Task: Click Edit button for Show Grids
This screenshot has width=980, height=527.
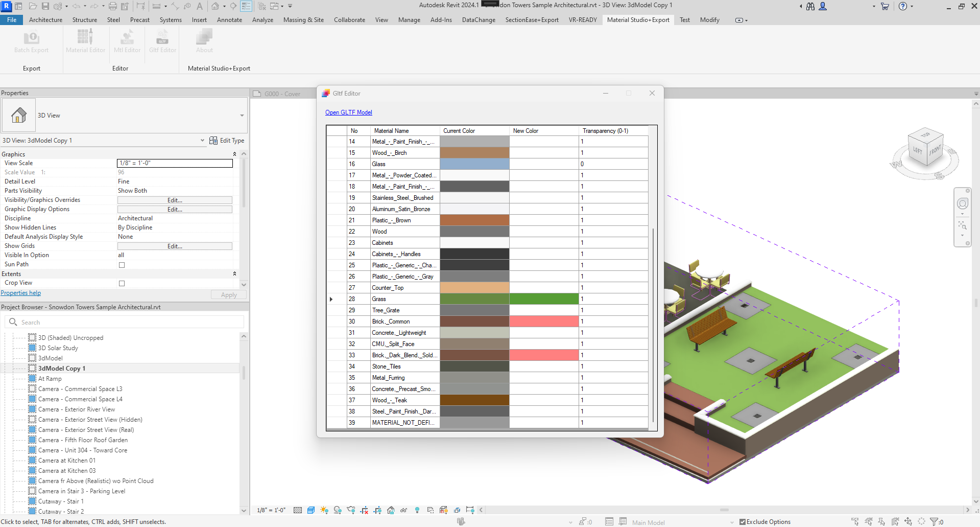Action: [x=175, y=246]
